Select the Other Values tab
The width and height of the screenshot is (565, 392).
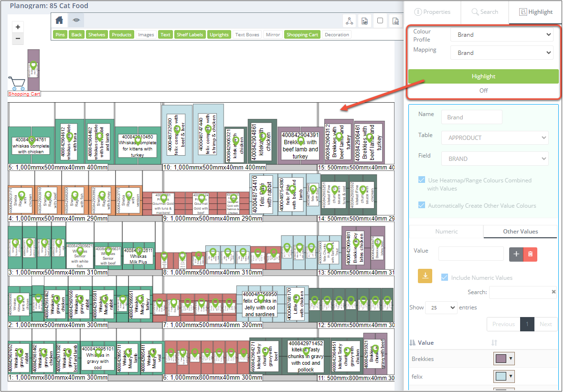[x=520, y=231]
